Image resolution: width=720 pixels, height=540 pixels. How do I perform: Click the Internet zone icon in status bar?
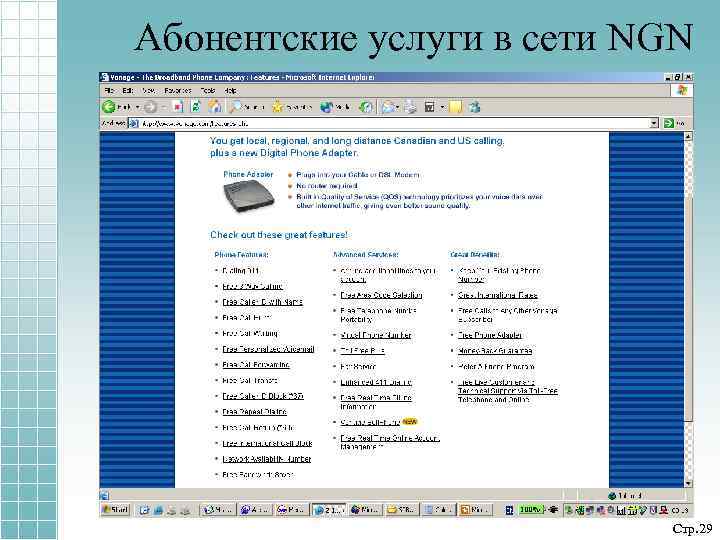coord(612,496)
